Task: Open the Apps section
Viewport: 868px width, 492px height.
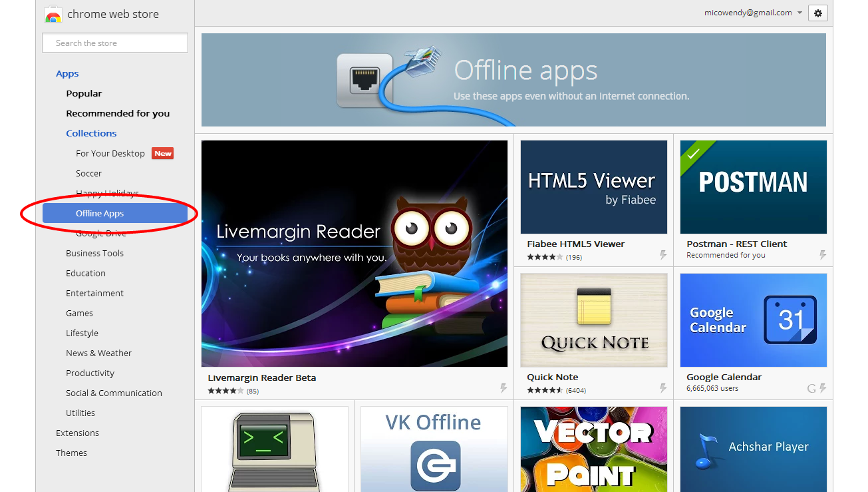Action: (x=67, y=74)
